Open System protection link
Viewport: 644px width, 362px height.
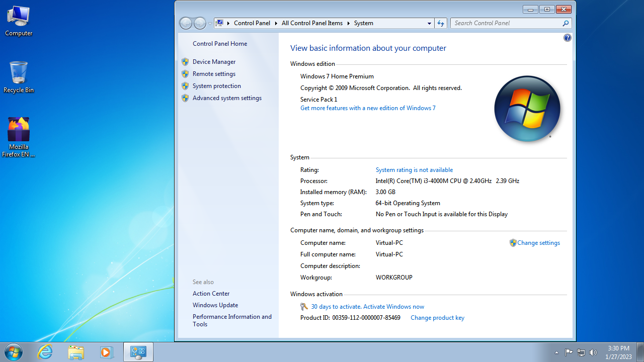pos(217,86)
